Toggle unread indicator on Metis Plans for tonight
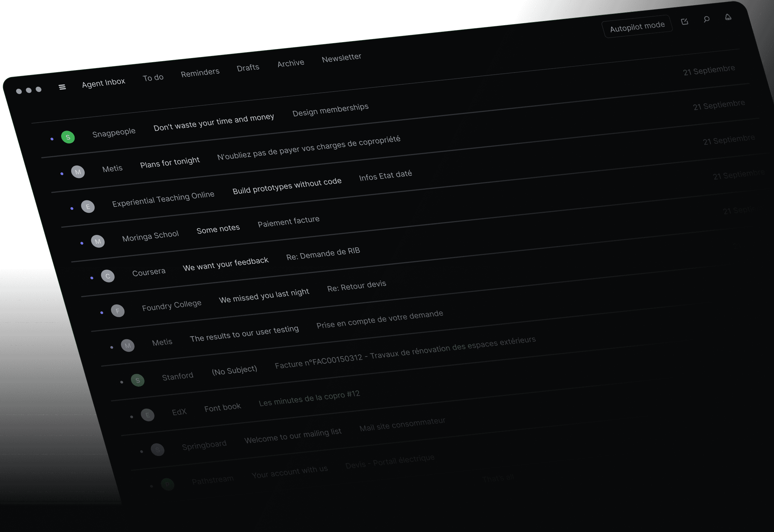This screenshot has width=774, height=532. 62,174
